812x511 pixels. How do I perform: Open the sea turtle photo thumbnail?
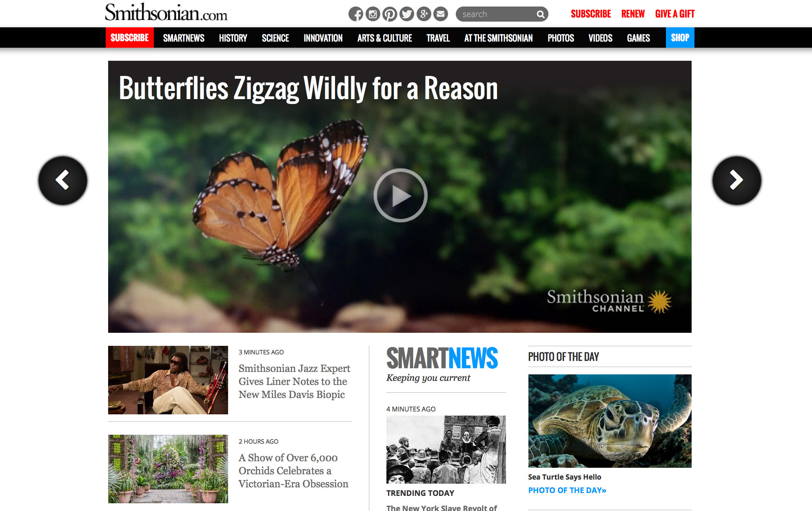610,421
